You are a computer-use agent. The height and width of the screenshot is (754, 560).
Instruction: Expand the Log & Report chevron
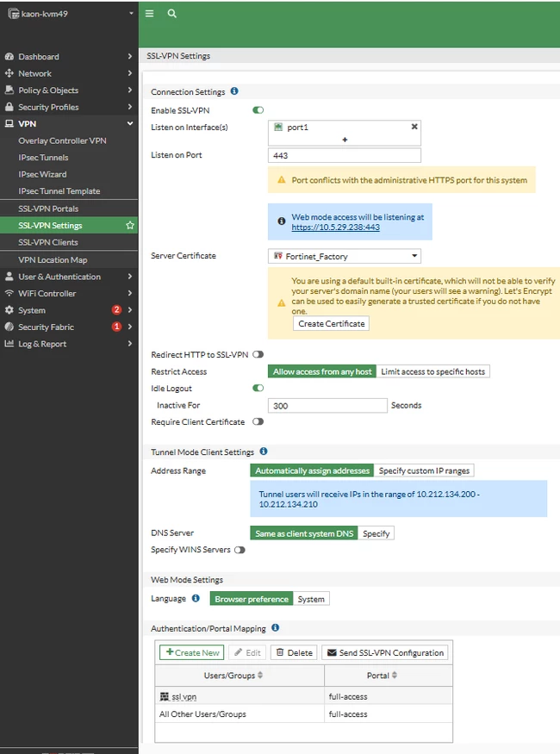click(x=130, y=343)
